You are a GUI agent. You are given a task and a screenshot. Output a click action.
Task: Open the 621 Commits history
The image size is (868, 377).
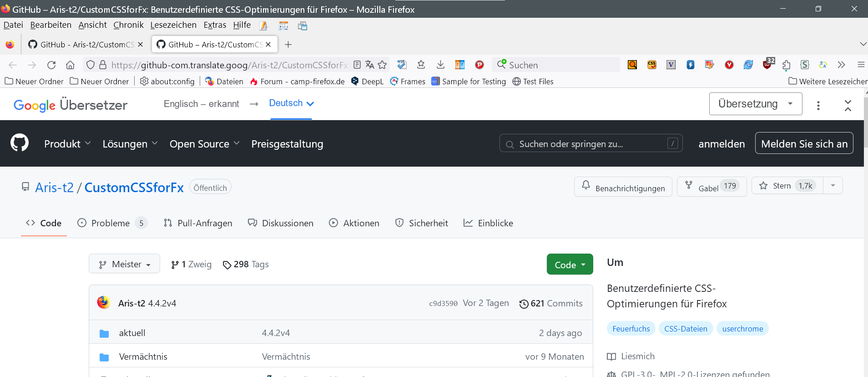(x=551, y=303)
